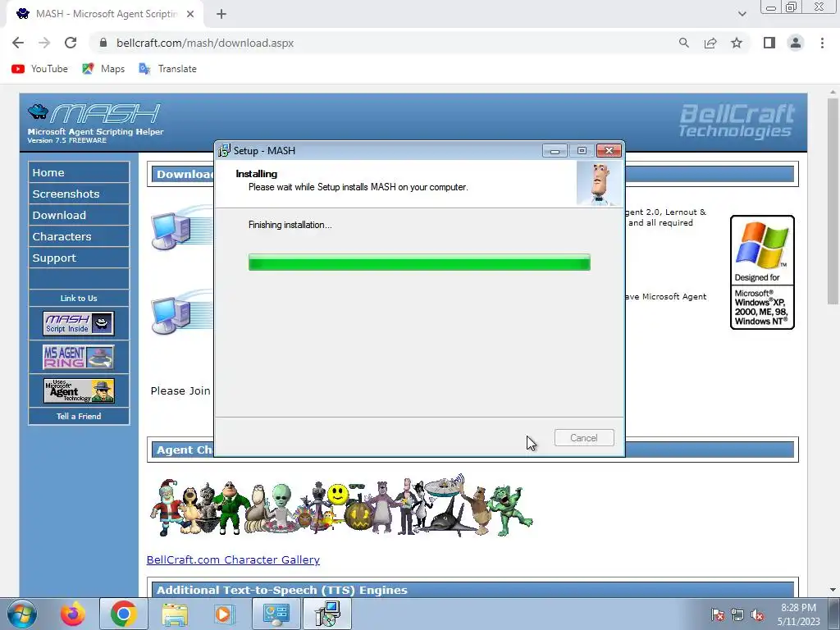Click the muted volume tray icon

pos(757,615)
